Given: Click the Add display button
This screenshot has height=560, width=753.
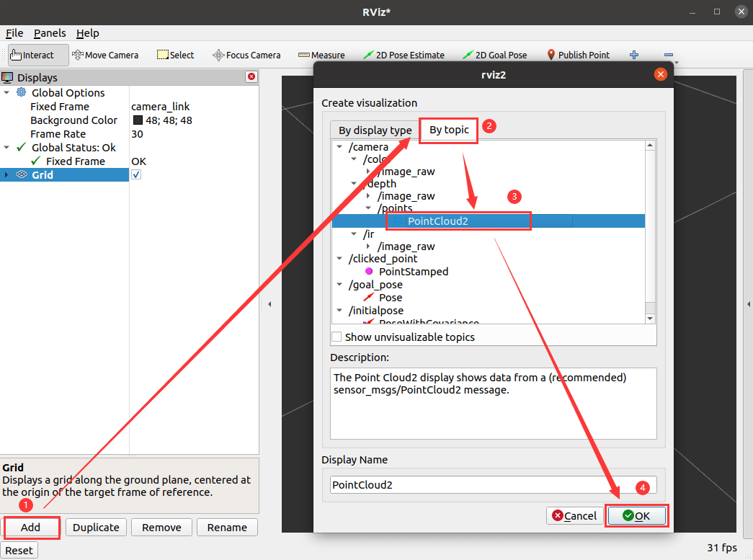Looking at the screenshot, I should 31,528.
